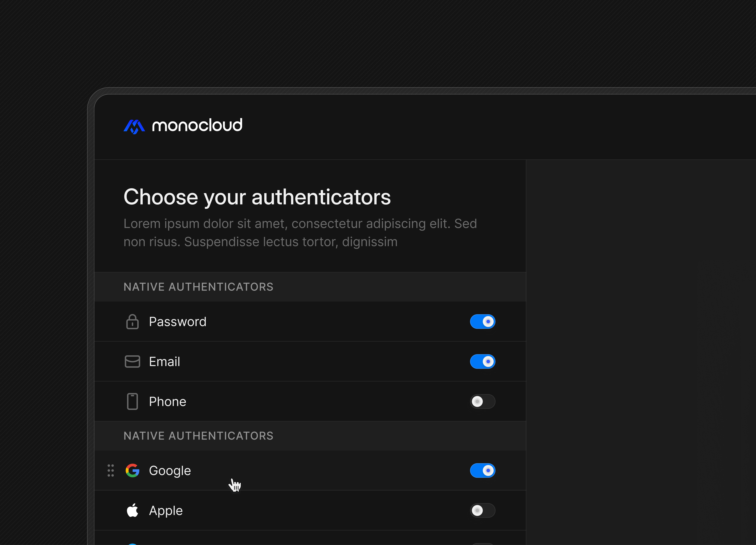Select the Email row label
The width and height of the screenshot is (756, 545).
[x=164, y=362]
